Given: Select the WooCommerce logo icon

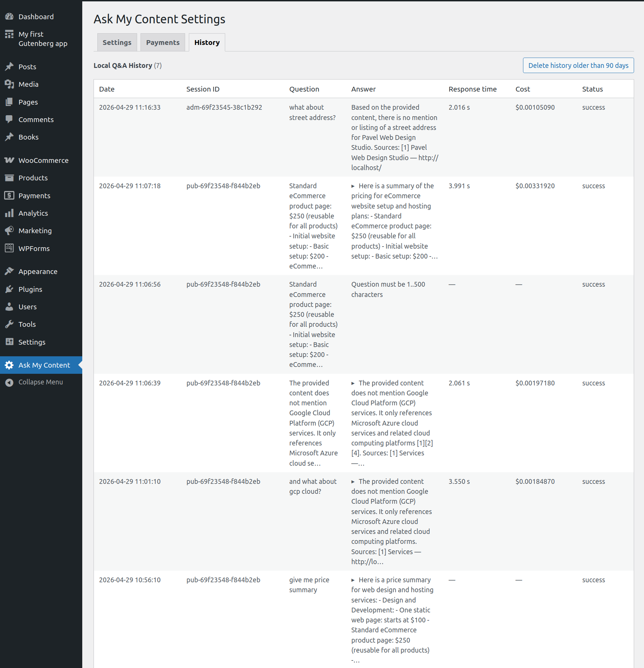Looking at the screenshot, I should [x=9, y=160].
